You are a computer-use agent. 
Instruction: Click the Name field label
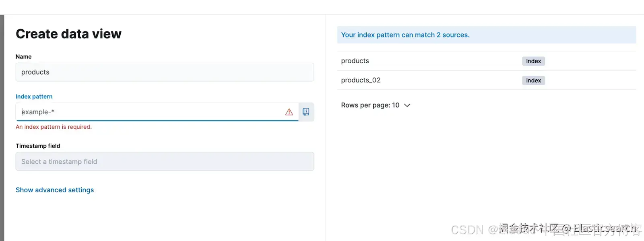(23, 57)
